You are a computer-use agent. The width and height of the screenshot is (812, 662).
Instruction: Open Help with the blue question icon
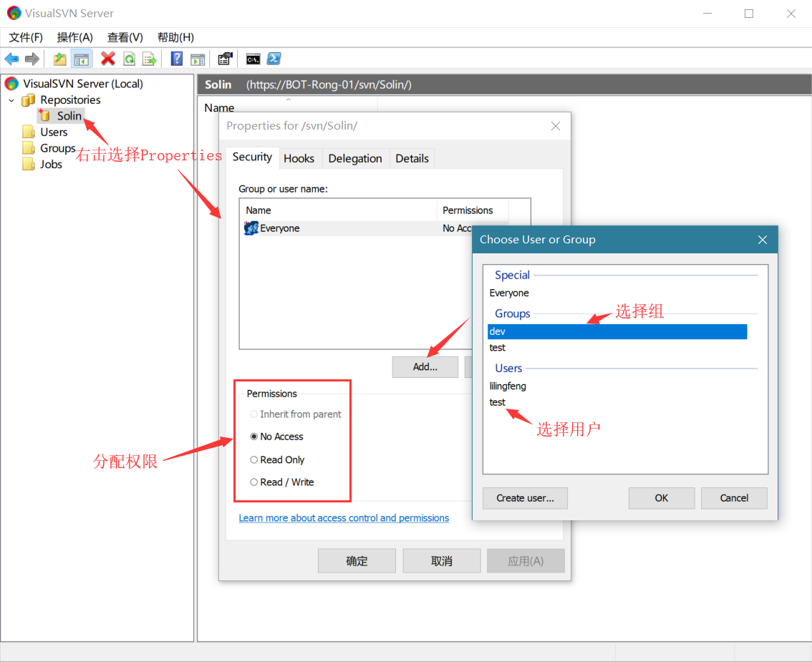coord(177,59)
